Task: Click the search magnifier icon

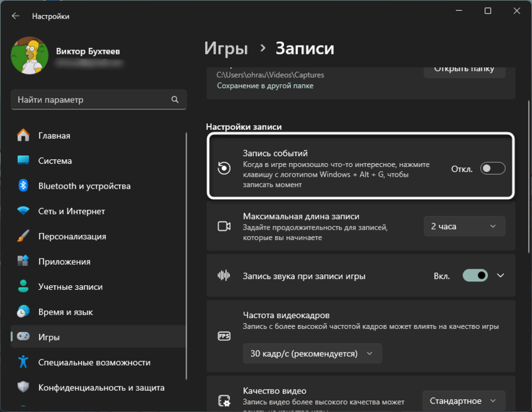Action: (x=175, y=100)
